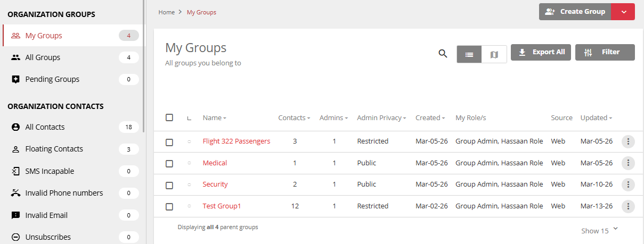Open three-dot menu for Security row

(628, 184)
